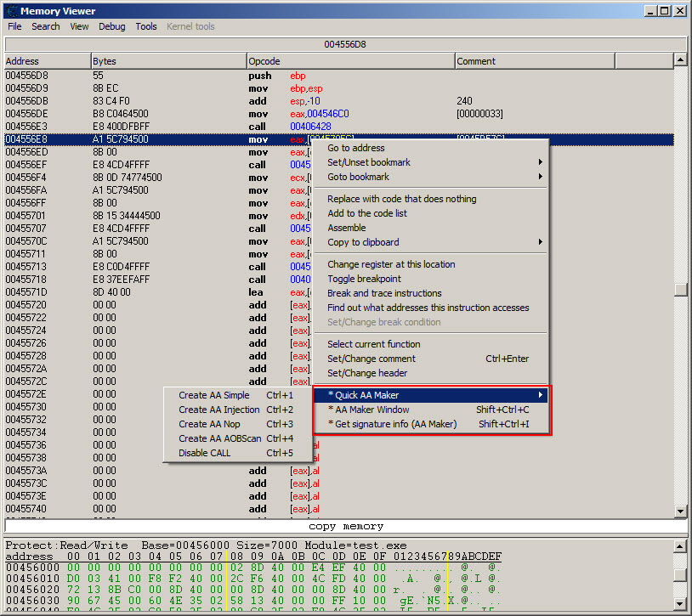Select row at address 0045570C

pyautogui.click(x=339, y=241)
